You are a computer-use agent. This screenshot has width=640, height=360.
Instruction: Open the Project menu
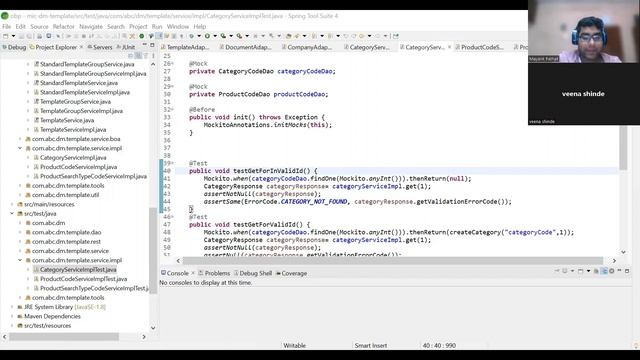[x=138, y=27]
